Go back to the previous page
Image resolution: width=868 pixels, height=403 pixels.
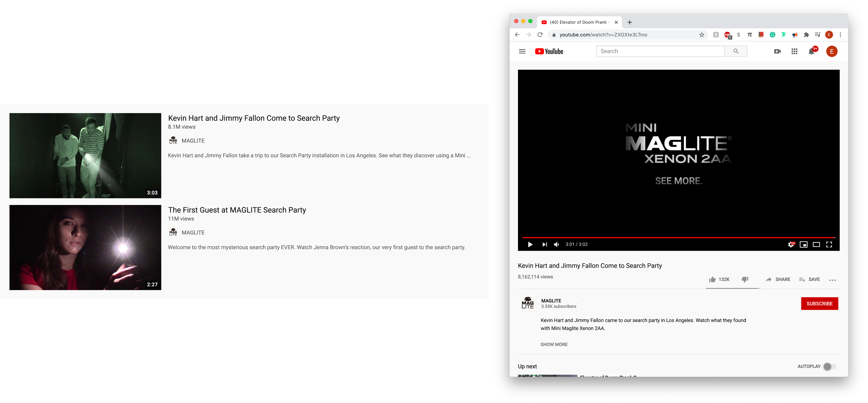point(517,35)
